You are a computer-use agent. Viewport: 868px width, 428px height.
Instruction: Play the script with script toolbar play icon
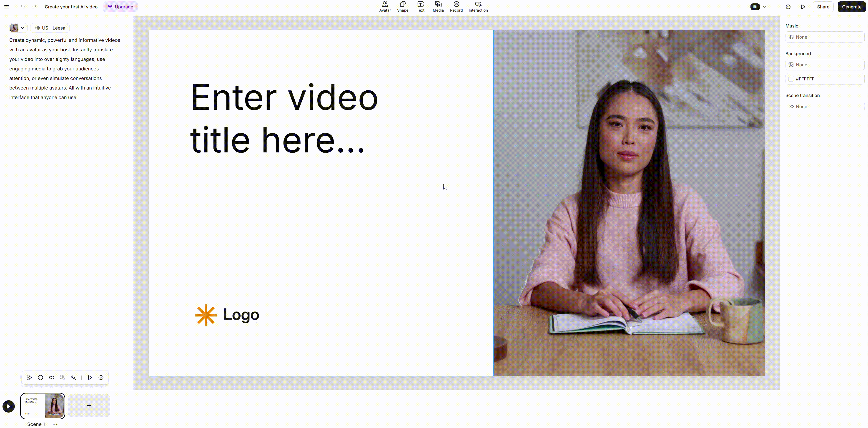click(90, 378)
